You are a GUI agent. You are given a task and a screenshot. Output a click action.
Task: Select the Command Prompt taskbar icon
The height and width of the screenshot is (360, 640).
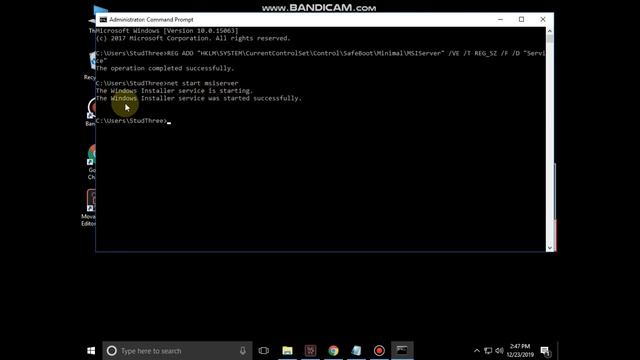tap(402, 351)
